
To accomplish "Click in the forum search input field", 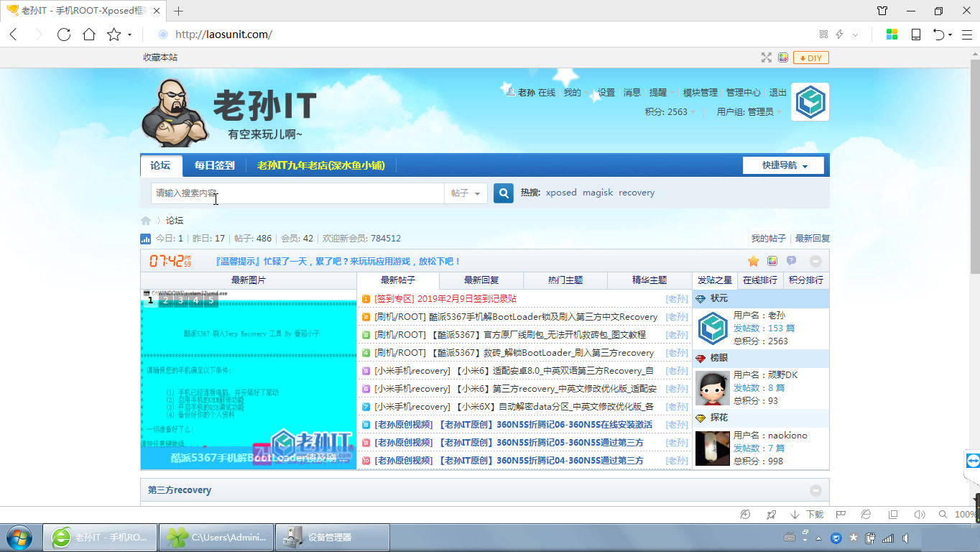I will point(297,193).
